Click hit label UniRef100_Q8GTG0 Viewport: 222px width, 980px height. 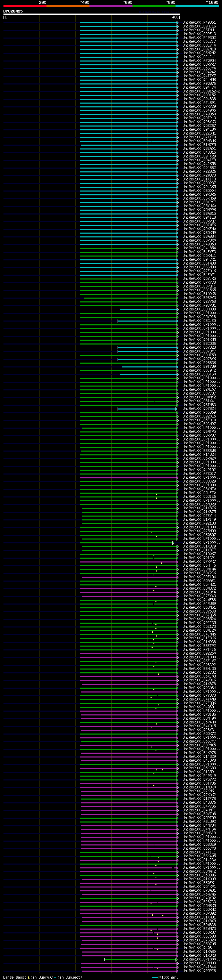click(x=199, y=374)
